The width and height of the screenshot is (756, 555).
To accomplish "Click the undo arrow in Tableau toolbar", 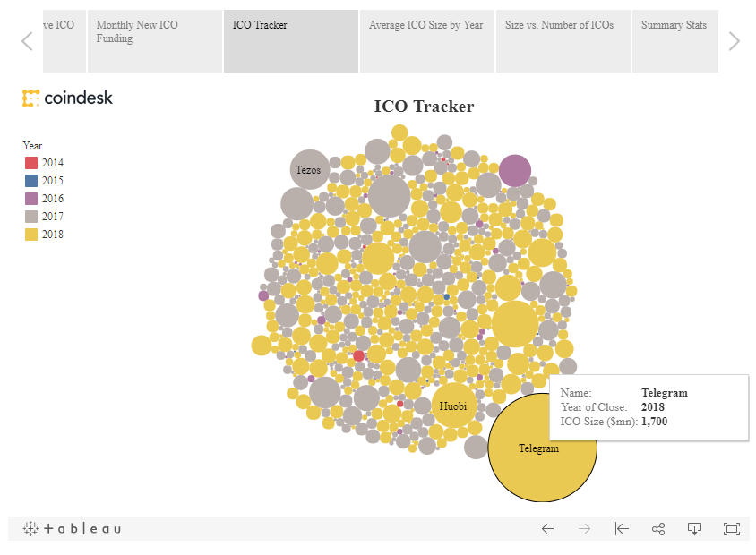I will [547, 529].
